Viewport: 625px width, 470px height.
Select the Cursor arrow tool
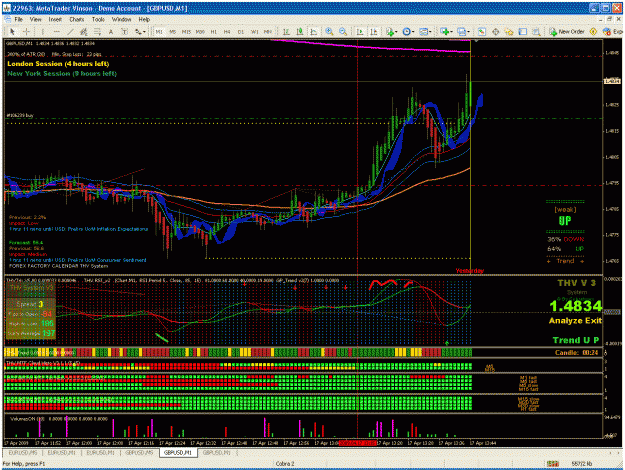[x=12, y=32]
